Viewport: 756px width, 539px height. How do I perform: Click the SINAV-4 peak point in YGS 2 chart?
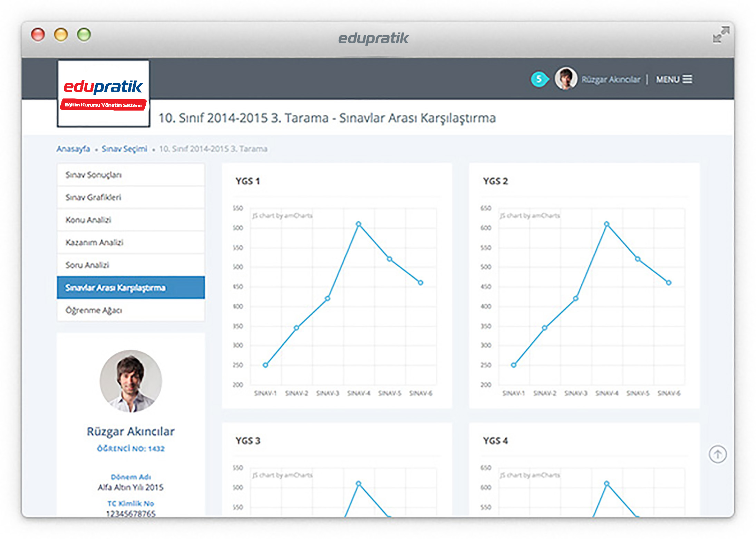(x=607, y=224)
